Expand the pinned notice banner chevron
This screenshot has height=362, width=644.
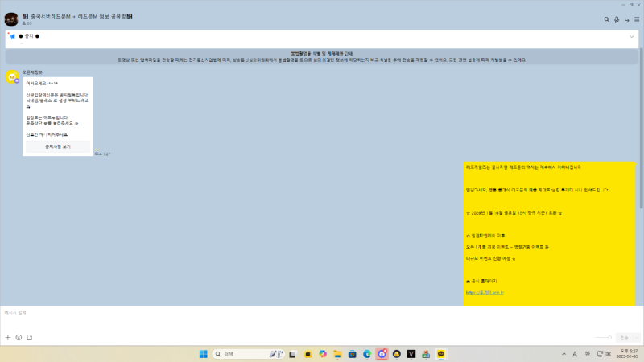point(632,37)
